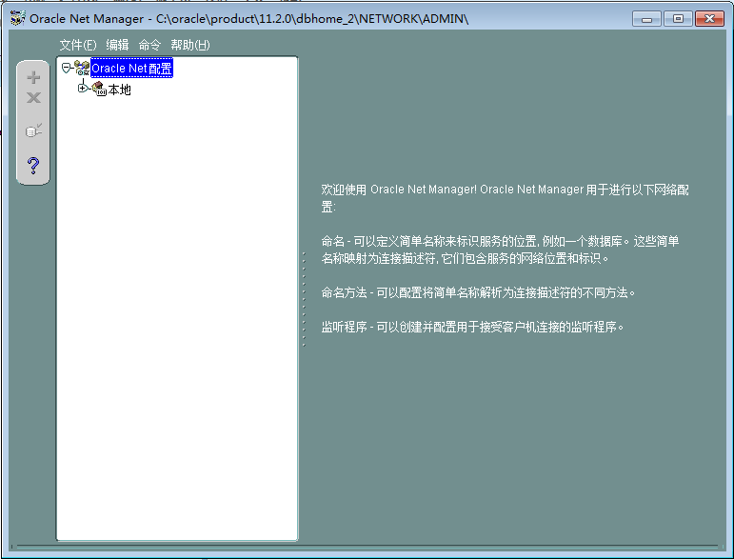Click the dotted splitter handle between panes

tap(304, 299)
